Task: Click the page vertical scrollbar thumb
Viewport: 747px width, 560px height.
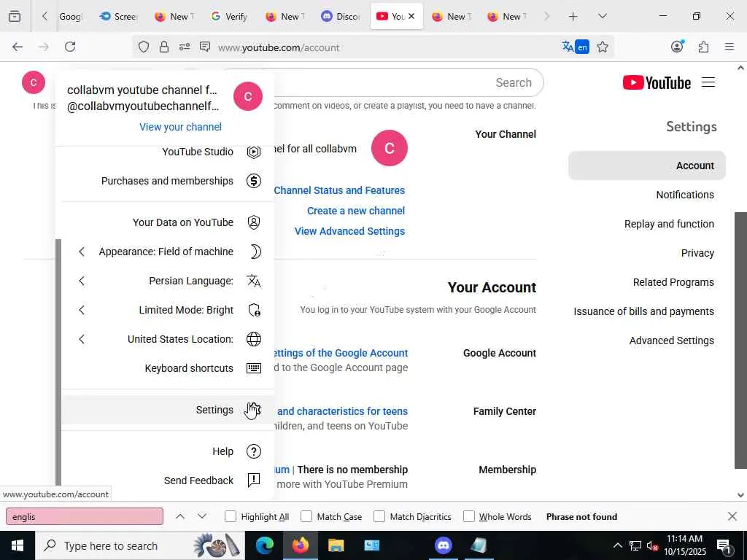Action: pos(740,340)
